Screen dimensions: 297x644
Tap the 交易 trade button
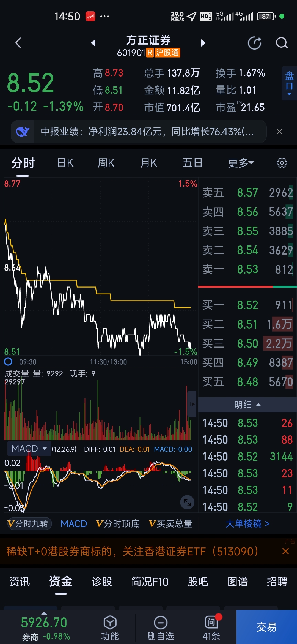pyautogui.click(x=267, y=627)
